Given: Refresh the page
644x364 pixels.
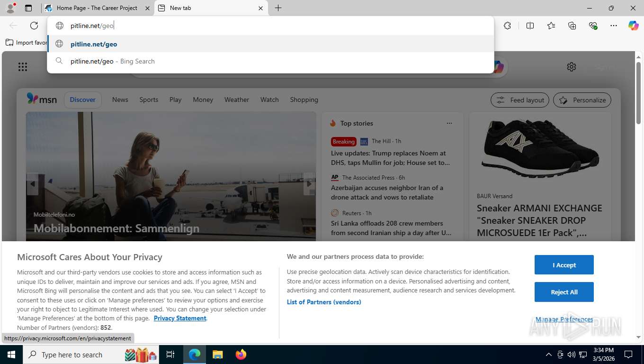Looking at the screenshot, I should tap(34, 26).
